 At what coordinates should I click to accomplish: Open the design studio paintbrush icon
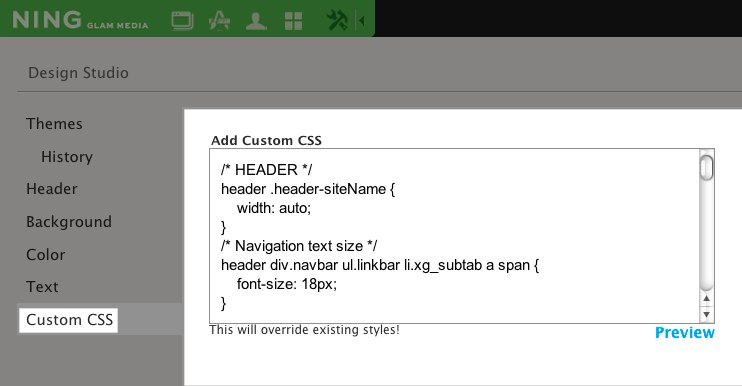[x=219, y=21]
